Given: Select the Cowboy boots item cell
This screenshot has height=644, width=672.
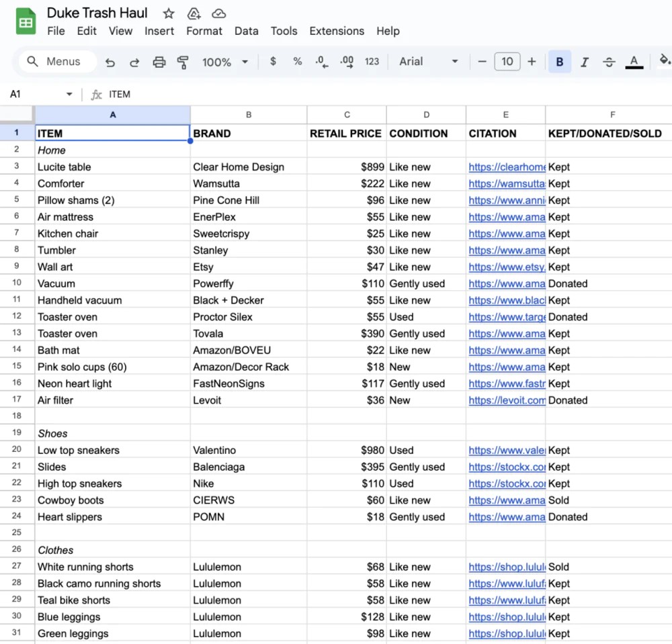Looking at the screenshot, I should tap(113, 500).
